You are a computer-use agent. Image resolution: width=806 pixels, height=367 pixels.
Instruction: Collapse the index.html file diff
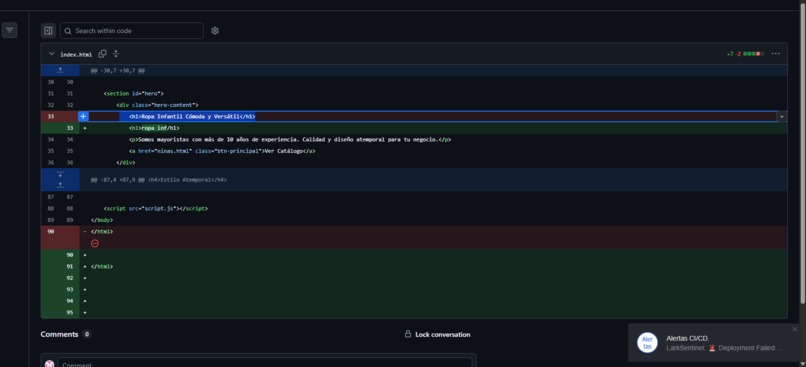coord(51,54)
